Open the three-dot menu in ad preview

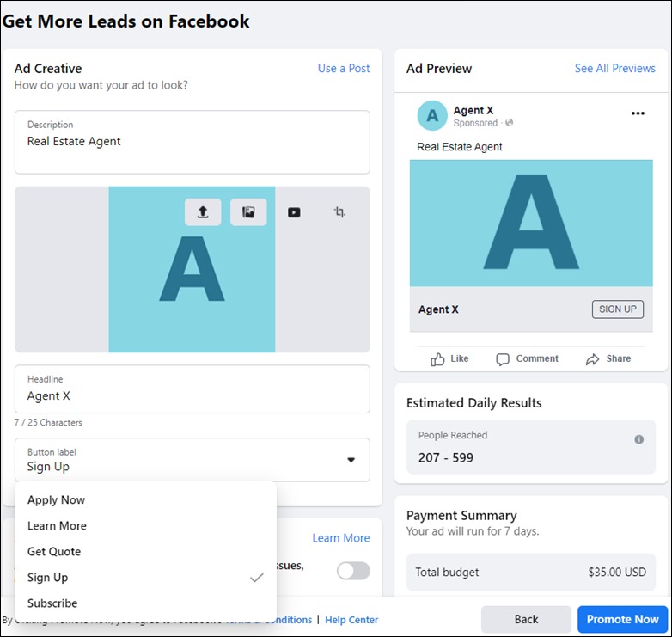pos(638,113)
